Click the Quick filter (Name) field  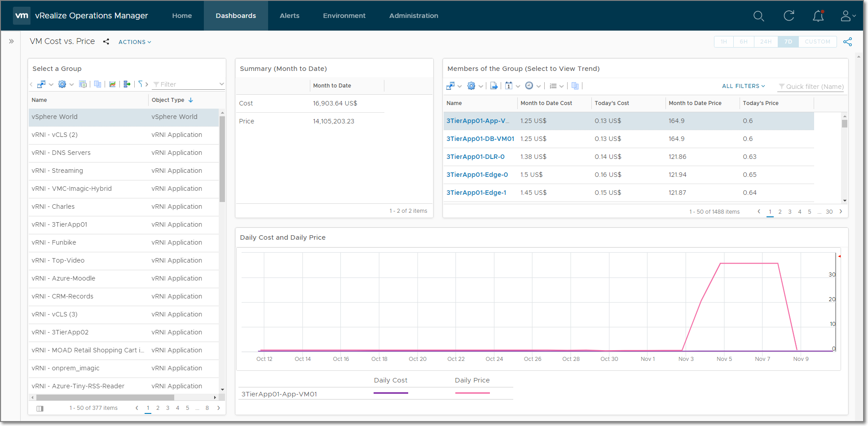pos(811,87)
